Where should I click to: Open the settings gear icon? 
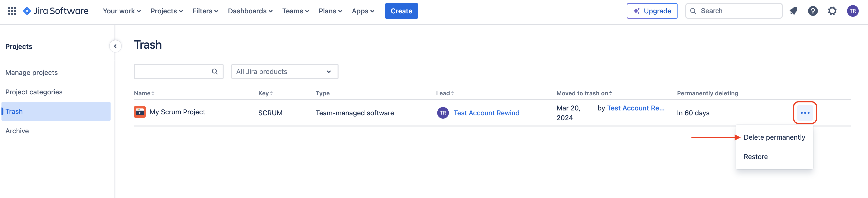(832, 11)
